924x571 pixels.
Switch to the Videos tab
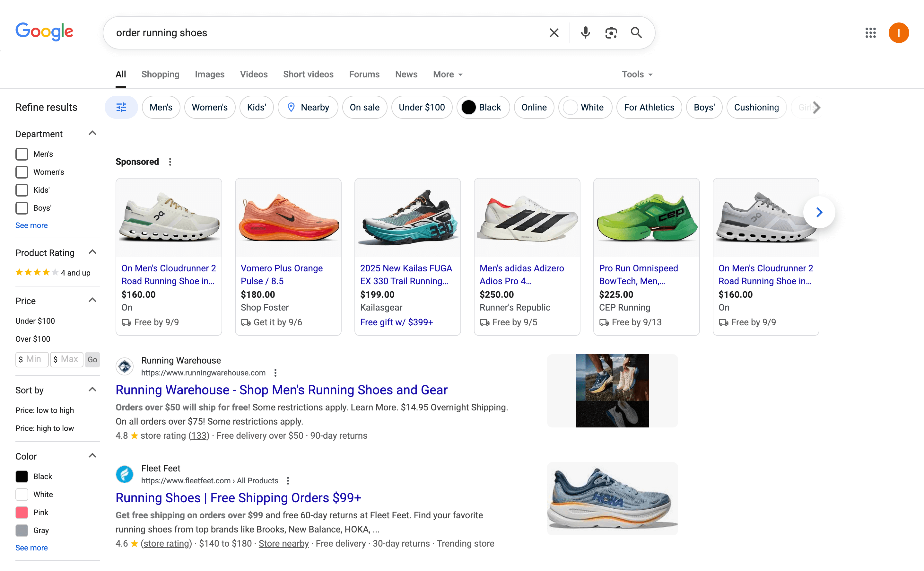pyautogui.click(x=254, y=75)
